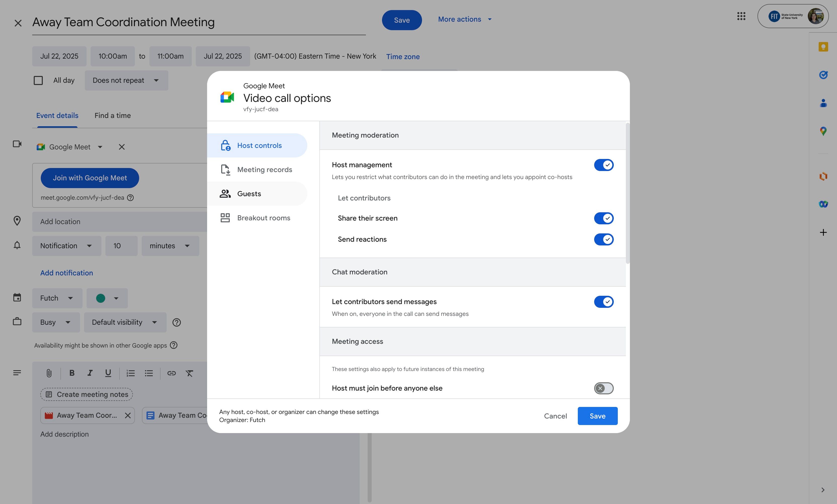Open Google Tasks in side panel
This screenshot has height=504, width=837.
[x=823, y=75]
